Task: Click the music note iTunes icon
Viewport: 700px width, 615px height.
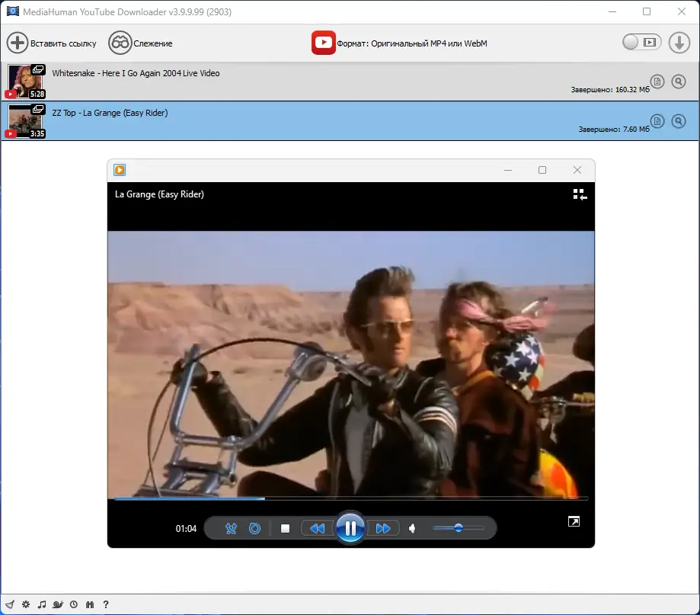Action: click(x=42, y=604)
